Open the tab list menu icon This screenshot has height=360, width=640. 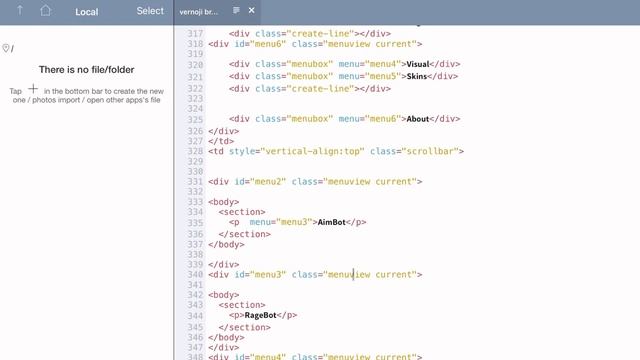[236, 10]
